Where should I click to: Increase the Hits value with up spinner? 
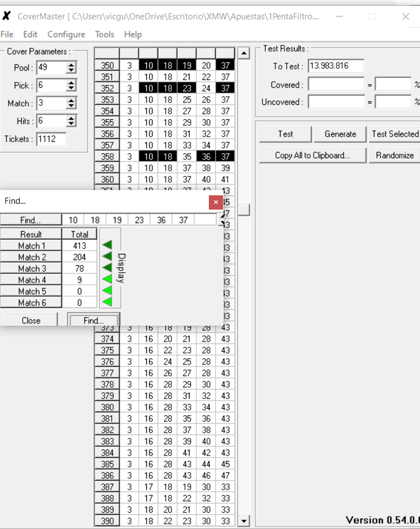(71, 118)
